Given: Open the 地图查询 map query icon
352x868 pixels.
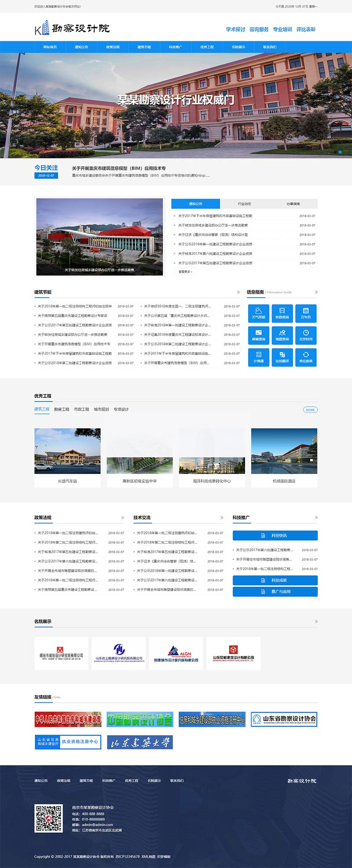Looking at the screenshot, I should tap(282, 335).
